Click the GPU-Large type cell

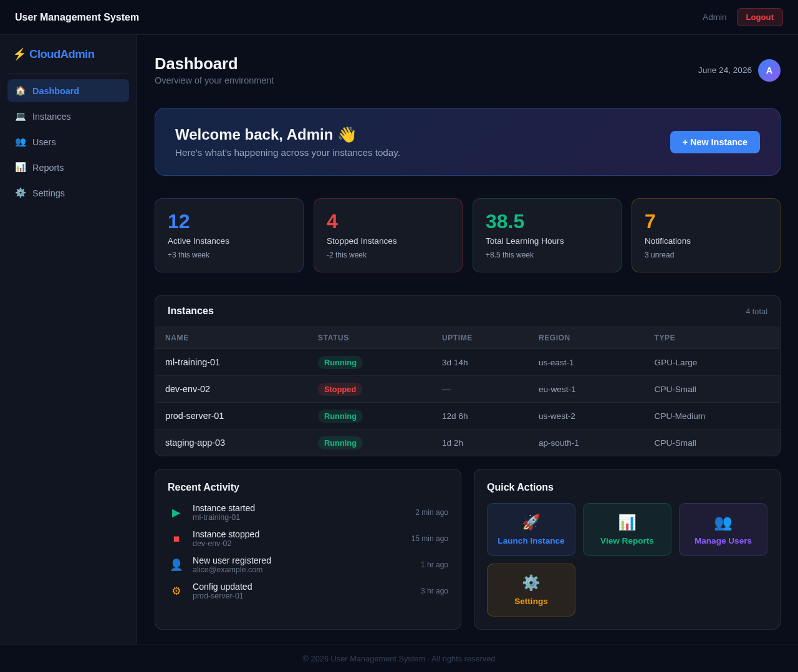coord(676,362)
